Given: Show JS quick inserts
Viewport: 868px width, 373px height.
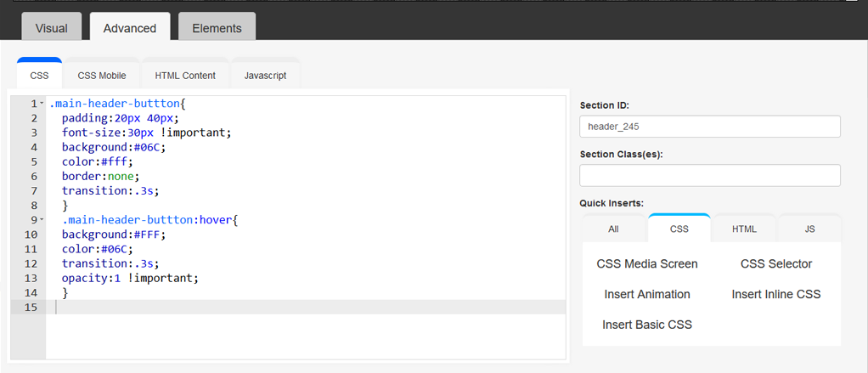Looking at the screenshot, I should click(x=810, y=229).
